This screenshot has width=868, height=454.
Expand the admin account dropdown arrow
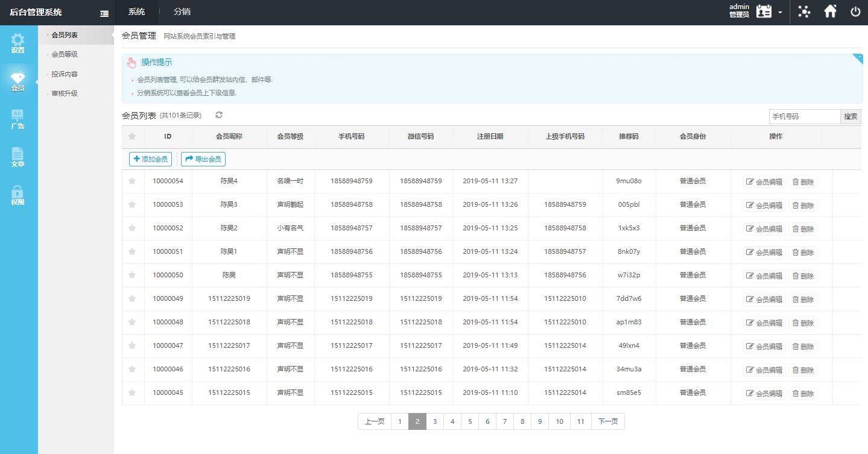point(781,13)
